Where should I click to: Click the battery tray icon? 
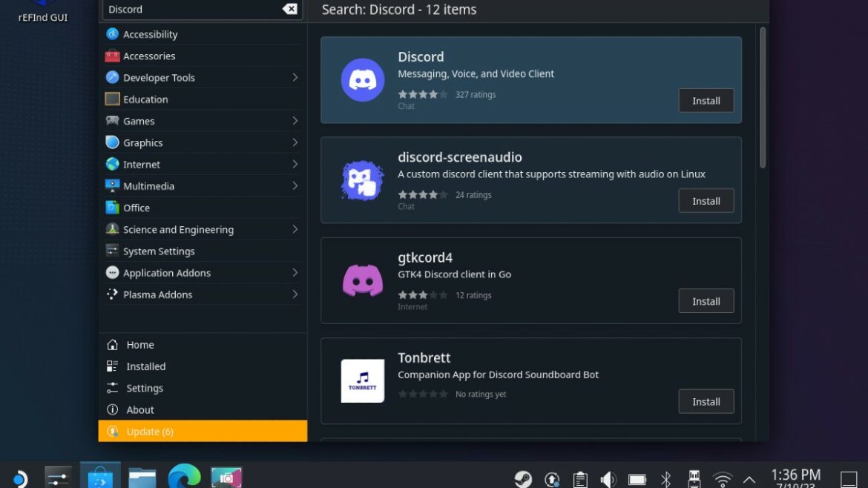637,479
